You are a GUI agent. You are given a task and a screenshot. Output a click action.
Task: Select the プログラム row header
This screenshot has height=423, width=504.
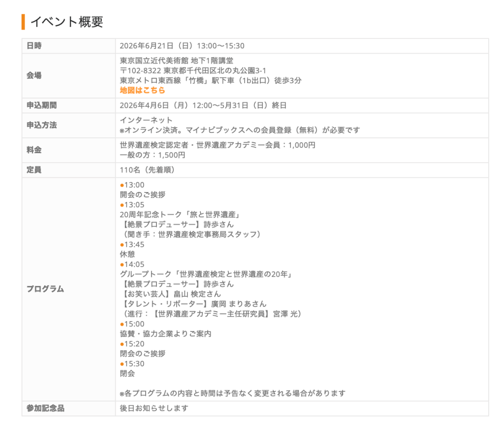(45, 289)
